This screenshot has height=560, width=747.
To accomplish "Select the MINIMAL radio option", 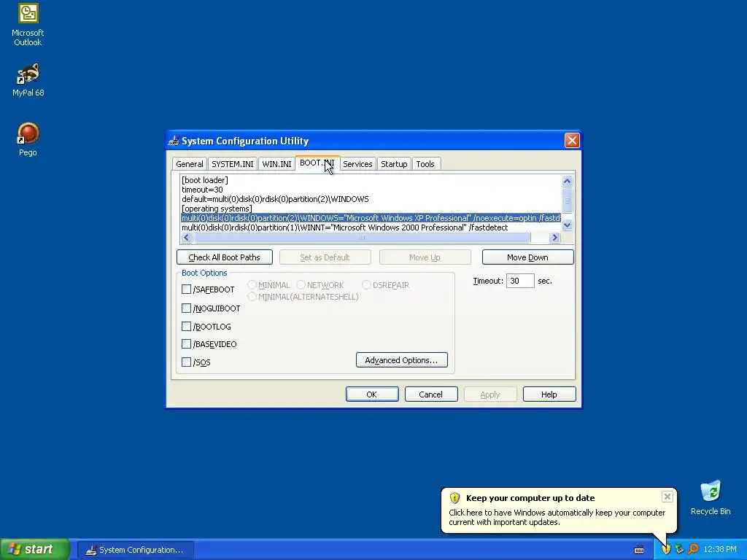I will point(252,285).
